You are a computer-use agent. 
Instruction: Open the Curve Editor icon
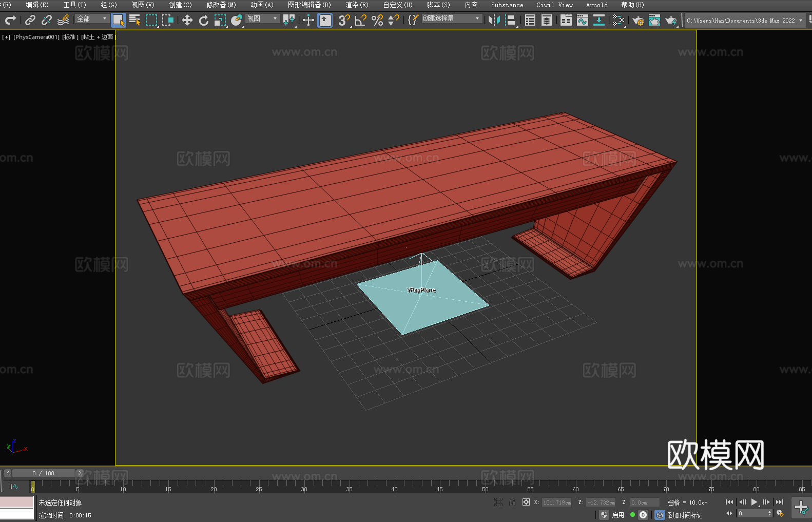(x=582, y=21)
